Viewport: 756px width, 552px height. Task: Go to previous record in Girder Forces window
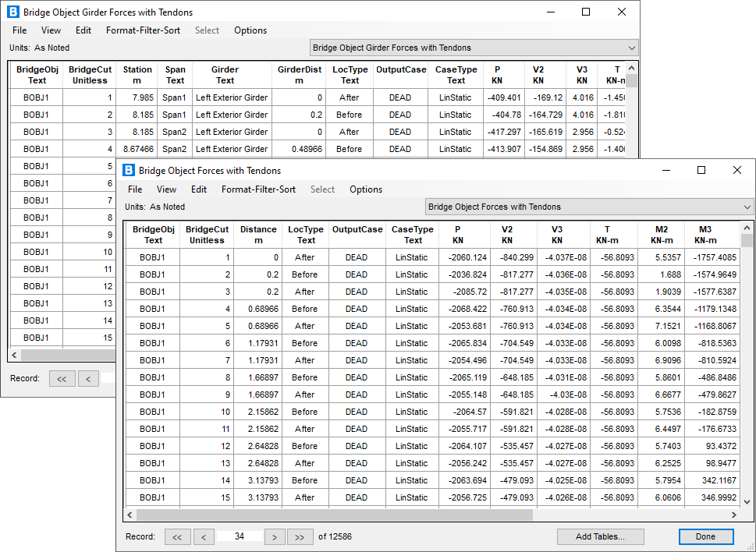[x=88, y=379]
